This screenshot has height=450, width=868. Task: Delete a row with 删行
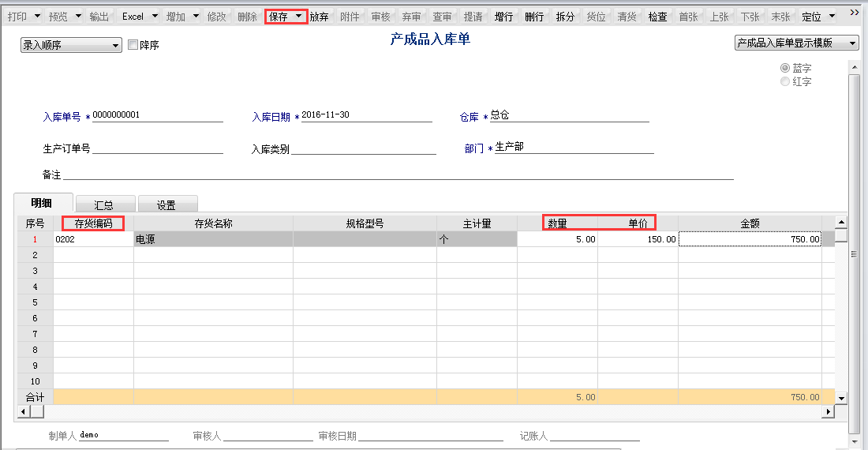(534, 17)
